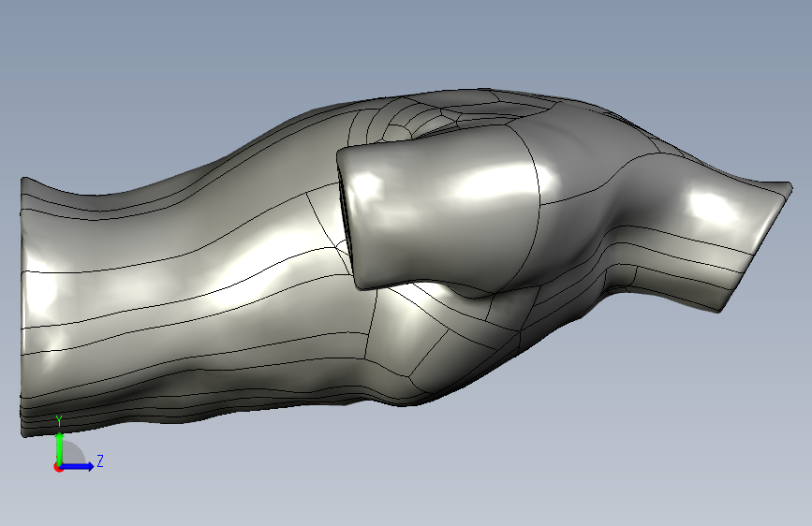Click the green Y axis arrow of the triad

(x=60, y=448)
